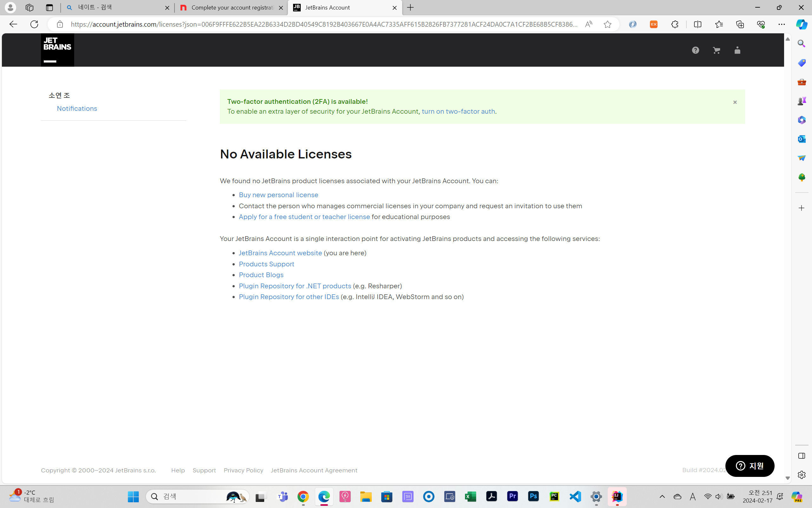Open JetBrains Account Agreement link

(314, 470)
